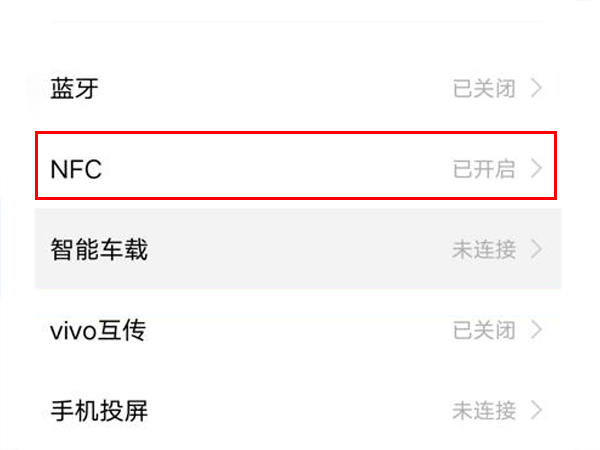The height and width of the screenshot is (450, 600).
Task: Open the 智能车载 label
Action: coord(99,249)
